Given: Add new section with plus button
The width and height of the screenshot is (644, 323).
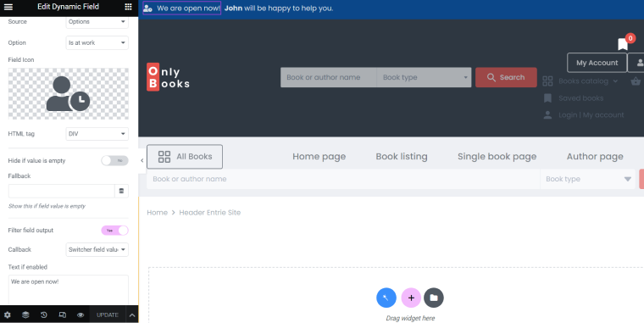Looking at the screenshot, I should pyautogui.click(x=411, y=298).
